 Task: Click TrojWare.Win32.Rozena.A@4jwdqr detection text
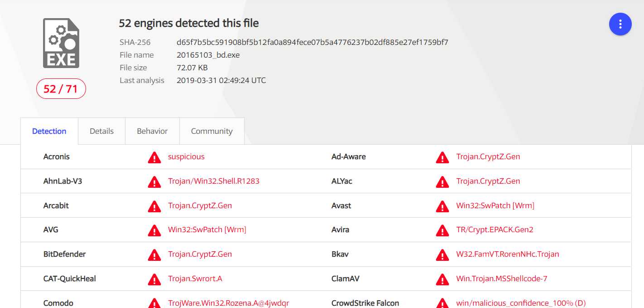point(229,303)
